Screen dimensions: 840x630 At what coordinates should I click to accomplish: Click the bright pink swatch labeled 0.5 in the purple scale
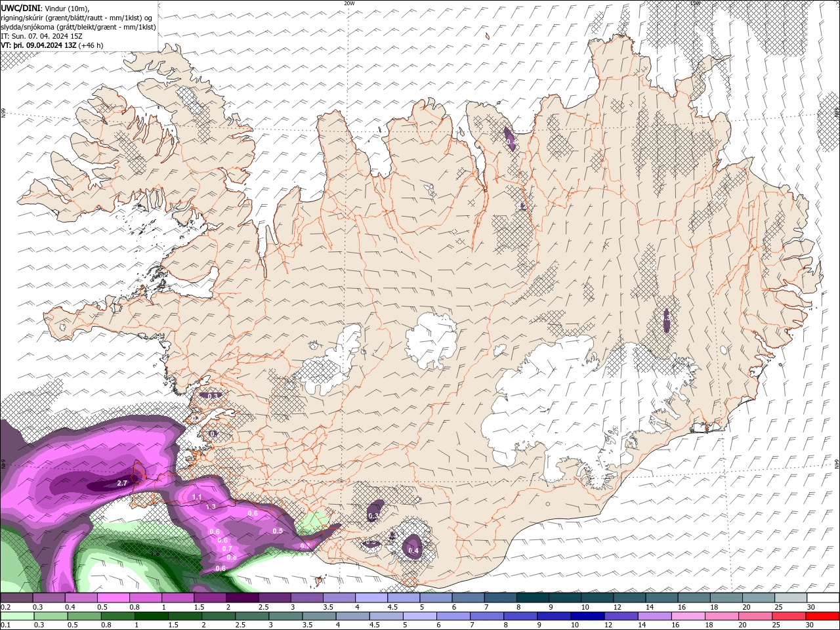[114, 598]
